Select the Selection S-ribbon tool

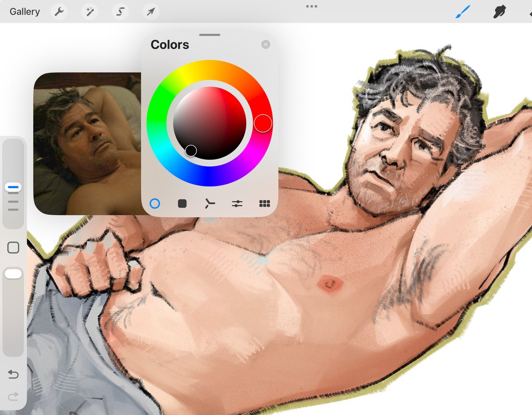click(120, 12)
